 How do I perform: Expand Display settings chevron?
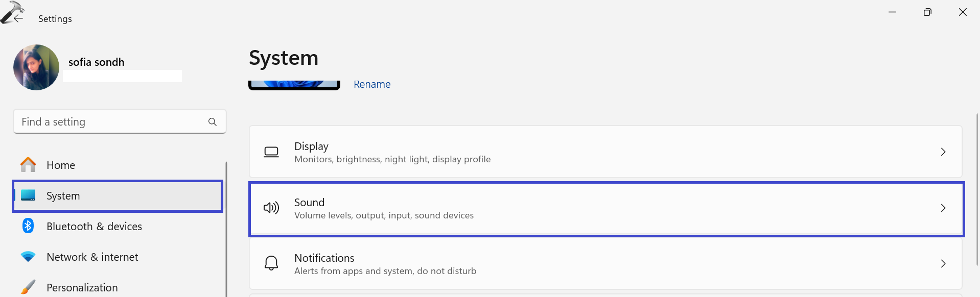pos(943,152)
